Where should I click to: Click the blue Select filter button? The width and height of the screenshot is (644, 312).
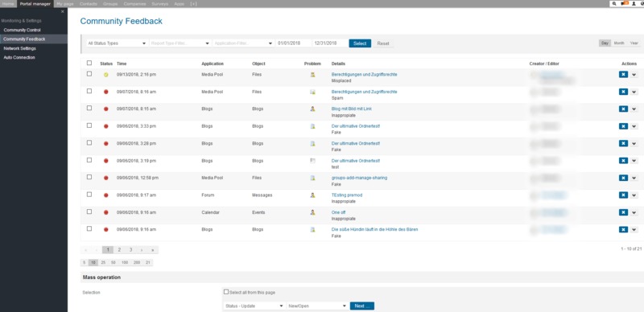point(360,43)
